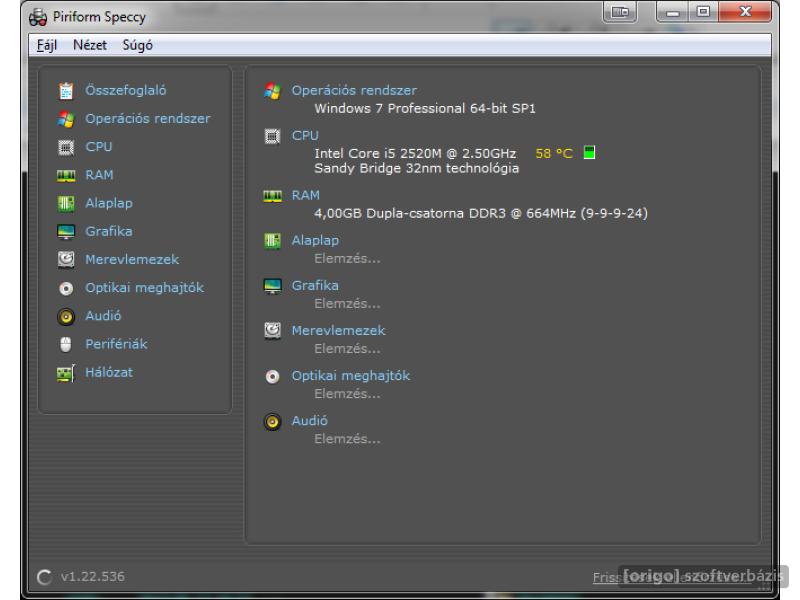
Task: Click the Sandy Bridge 32nm technológia text
Action: [x=416, y=168]
